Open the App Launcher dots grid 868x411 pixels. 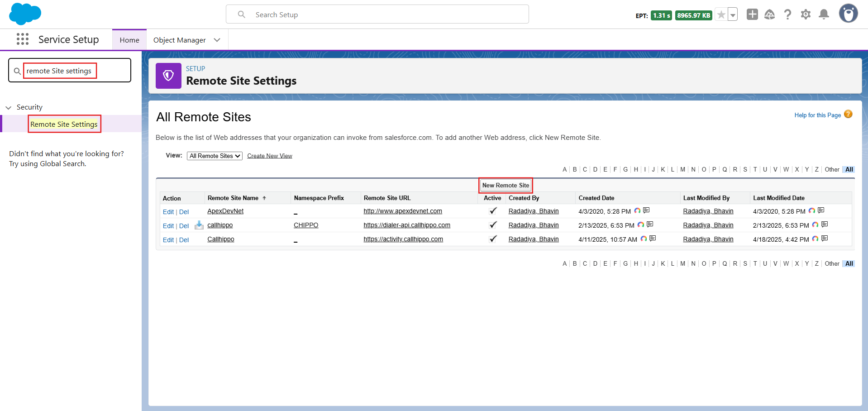23,39
